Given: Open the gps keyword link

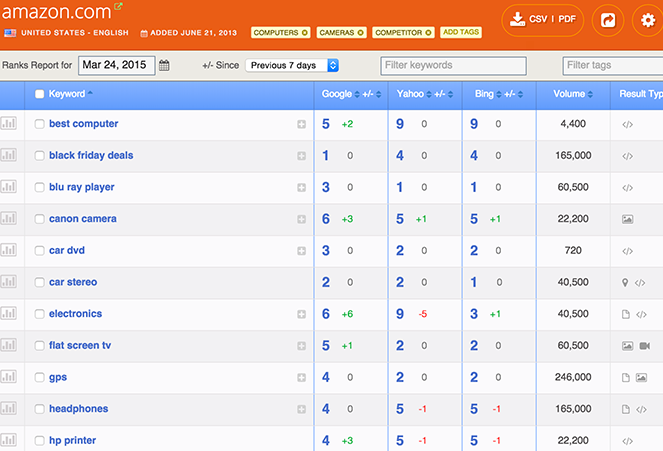Looking at the screenshot, I should tap(58, 377).
